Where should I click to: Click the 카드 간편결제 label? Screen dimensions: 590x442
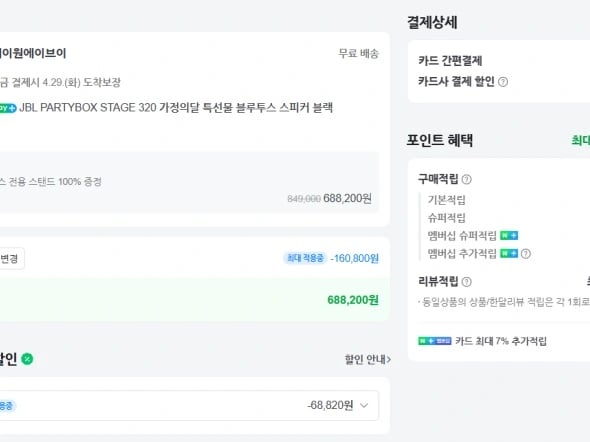click(450, 61)
